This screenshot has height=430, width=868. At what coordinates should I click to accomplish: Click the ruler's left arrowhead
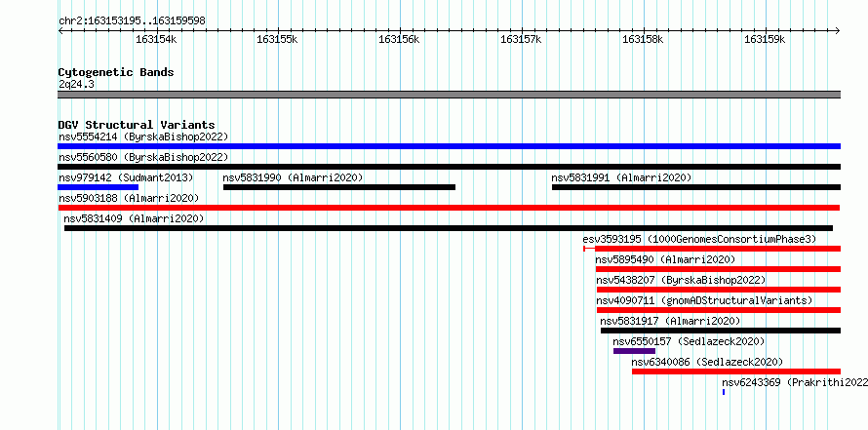pos(60,30)
